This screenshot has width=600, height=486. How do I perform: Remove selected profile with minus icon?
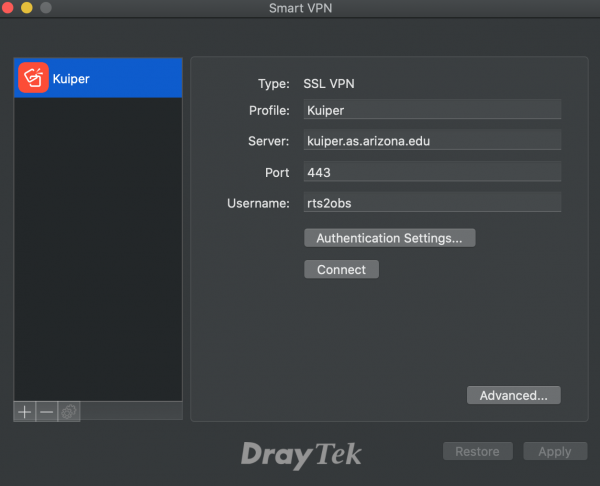(x=47, y=412)
